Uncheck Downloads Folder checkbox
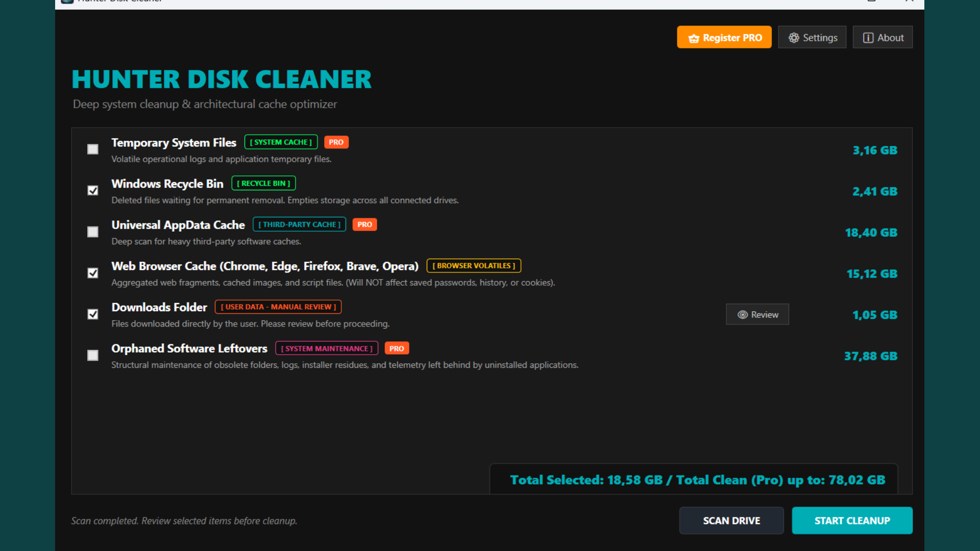 (x=92, y=314)
